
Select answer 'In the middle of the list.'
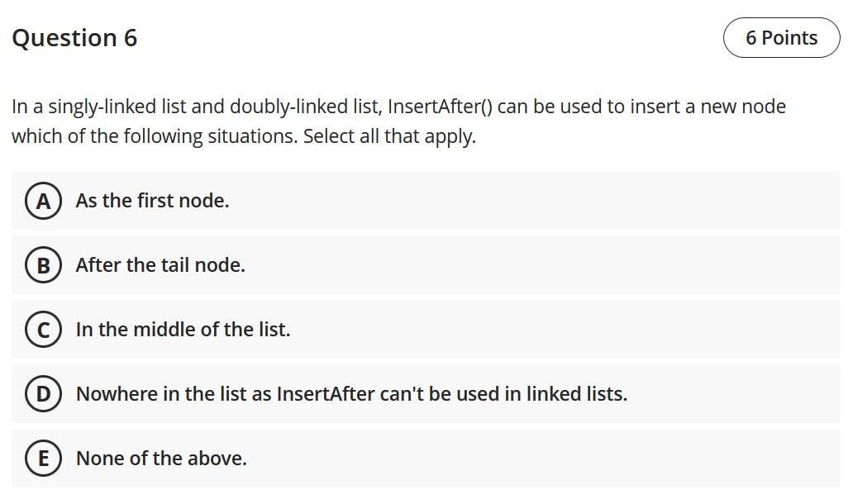[426, 330]
